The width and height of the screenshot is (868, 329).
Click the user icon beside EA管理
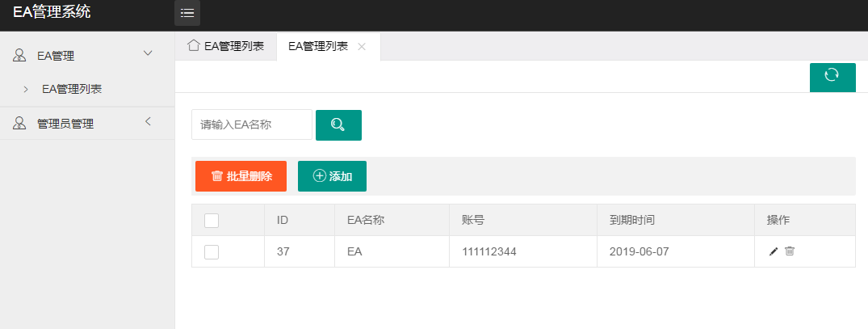tap(19, 56)
